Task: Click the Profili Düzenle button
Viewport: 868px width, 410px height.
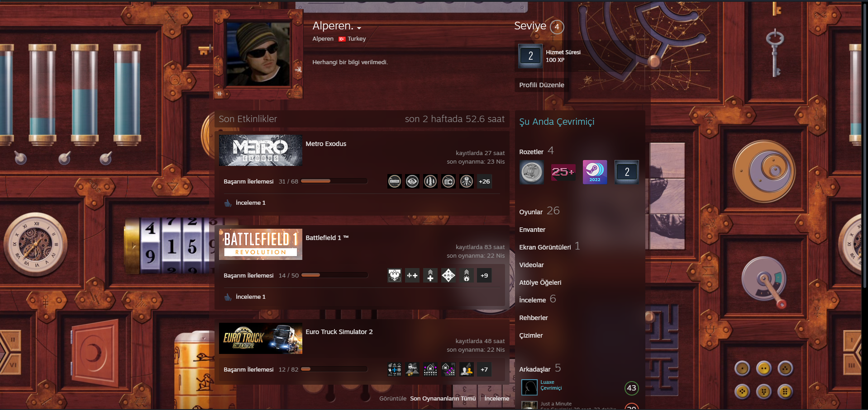Action: (542, 85)
